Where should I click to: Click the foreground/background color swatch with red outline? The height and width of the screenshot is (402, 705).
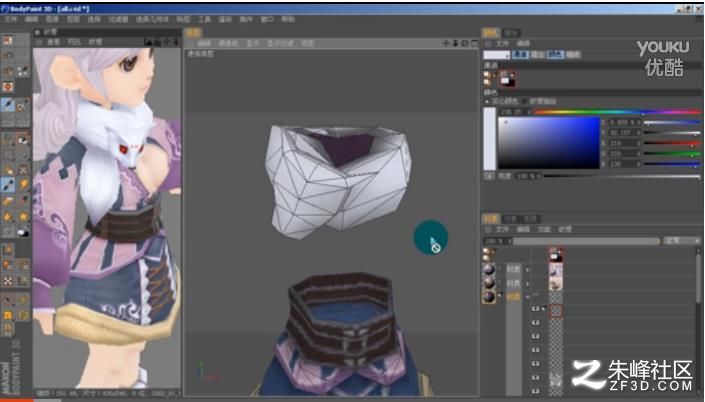507,79
